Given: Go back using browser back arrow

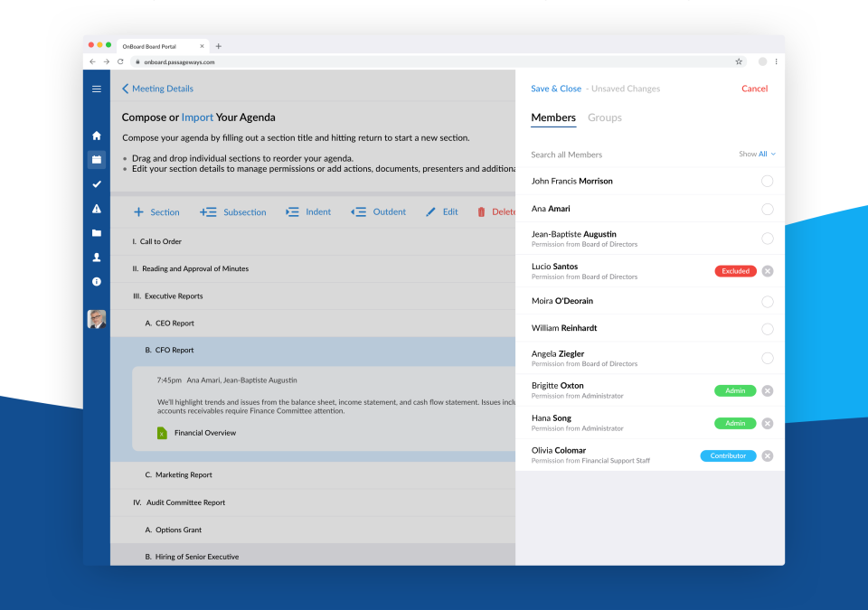Looking at the screenshot, I should [x=92, y=62].
